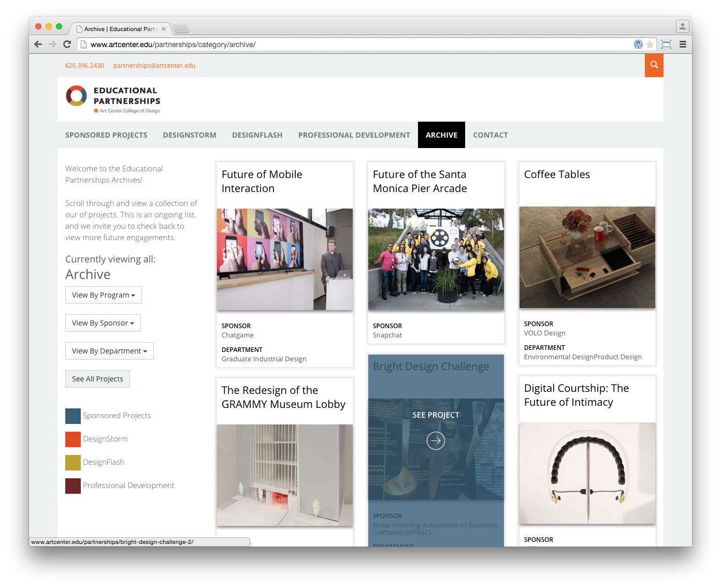Viewport: 721px width, 588px height.
Task: Click the orange search icon
Action: pos(654,65)
